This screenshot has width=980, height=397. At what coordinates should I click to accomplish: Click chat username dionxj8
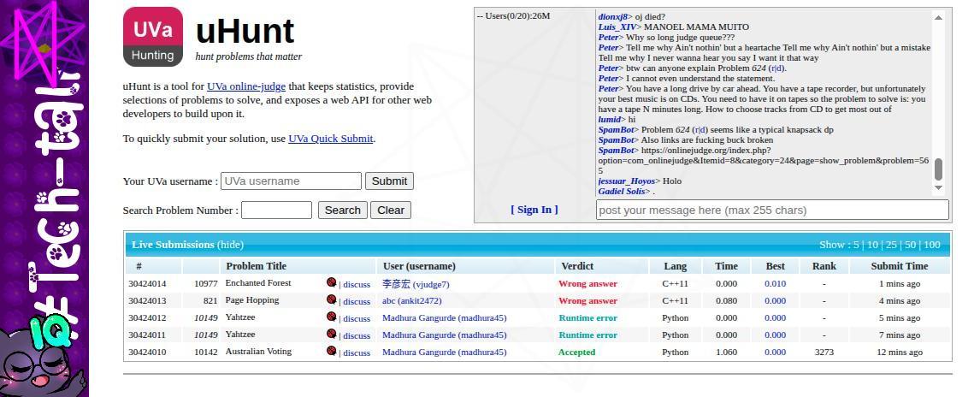[x=612, y=17]
